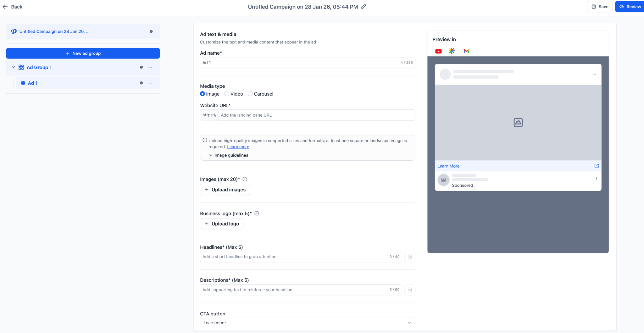Click the status dot on campaign row
Screen dimensions: 644x333
[x=151, y=31]
